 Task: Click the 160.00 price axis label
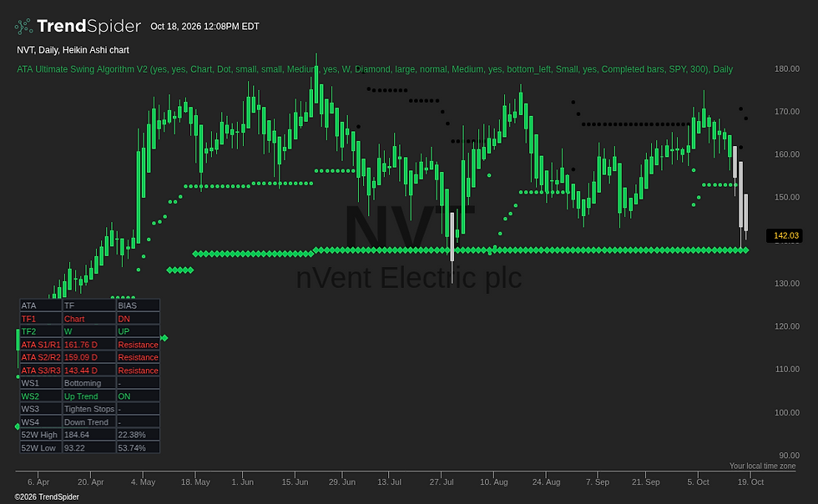(786, 154)
